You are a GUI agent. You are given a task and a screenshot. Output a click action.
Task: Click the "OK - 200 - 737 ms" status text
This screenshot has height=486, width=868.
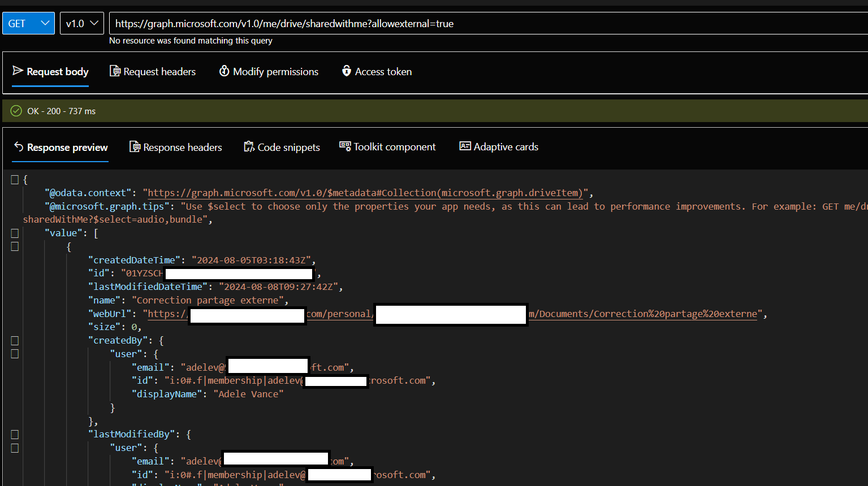click(x=62, y=111)
